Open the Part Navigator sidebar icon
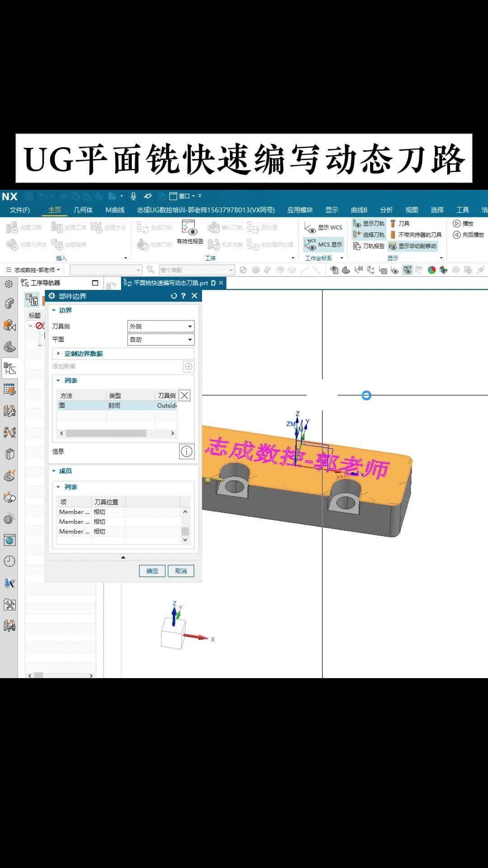Viewport: 488px width, 868px height. pos(9,347)
